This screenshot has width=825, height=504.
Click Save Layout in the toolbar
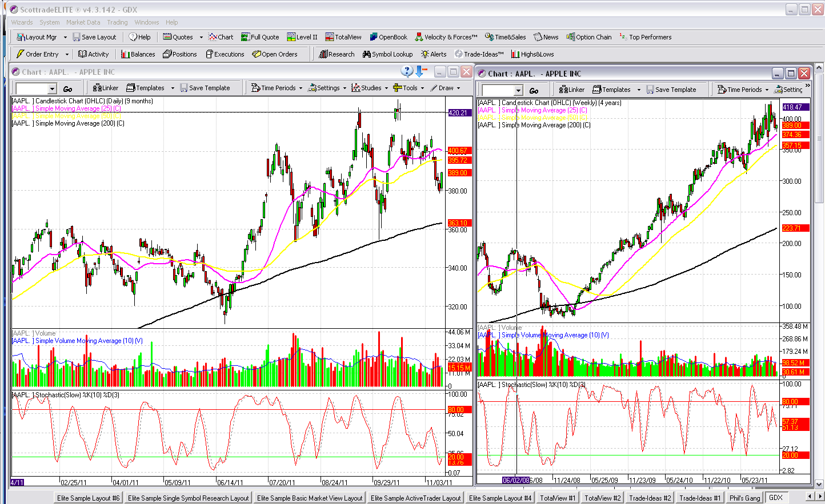point(94,37)
